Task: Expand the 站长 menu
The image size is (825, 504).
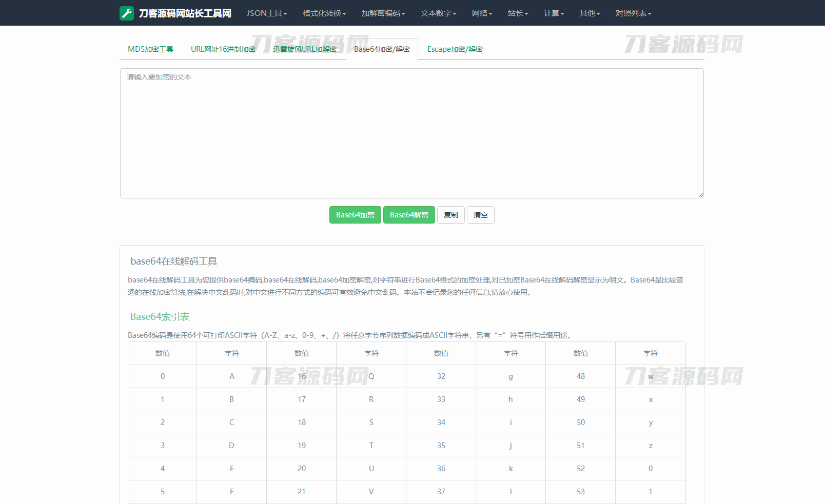Action: pos(518,13)
